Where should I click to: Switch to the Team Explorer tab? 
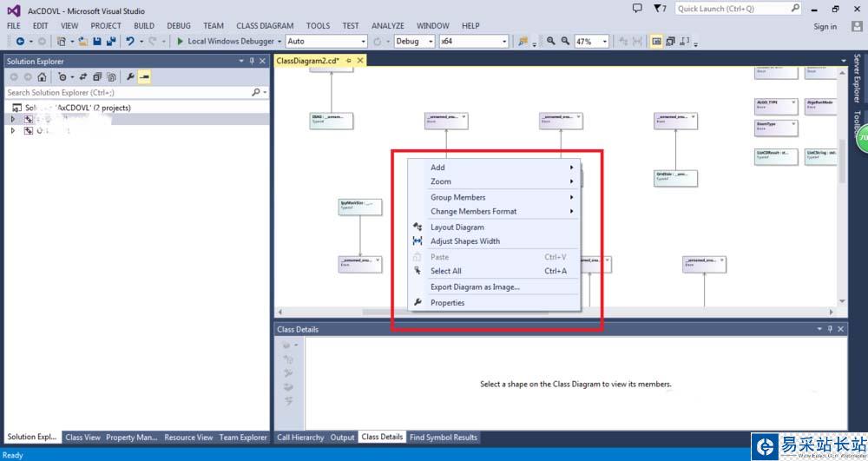click(x=243, y=438)
